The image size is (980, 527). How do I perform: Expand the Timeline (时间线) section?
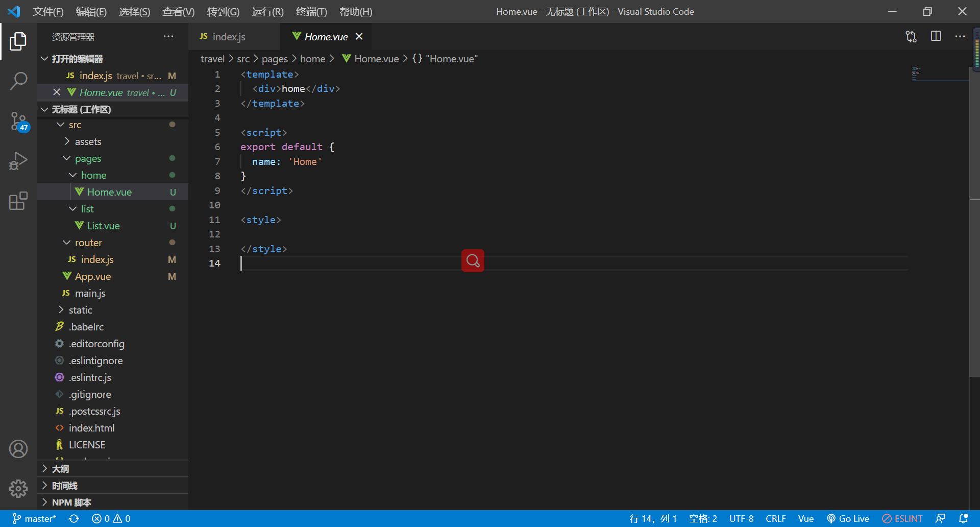coord(112,486)
